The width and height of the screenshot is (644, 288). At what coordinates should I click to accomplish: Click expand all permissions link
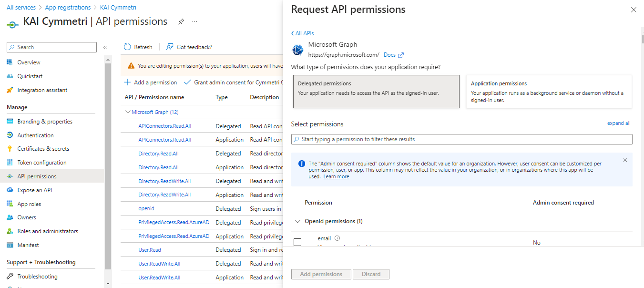(618, 123)
